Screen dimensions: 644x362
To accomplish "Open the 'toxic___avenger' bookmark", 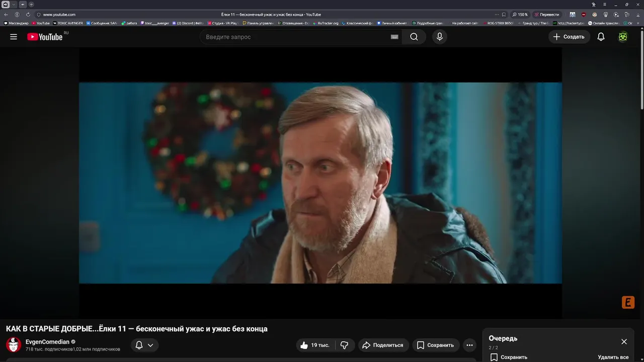I will (155, 23).
